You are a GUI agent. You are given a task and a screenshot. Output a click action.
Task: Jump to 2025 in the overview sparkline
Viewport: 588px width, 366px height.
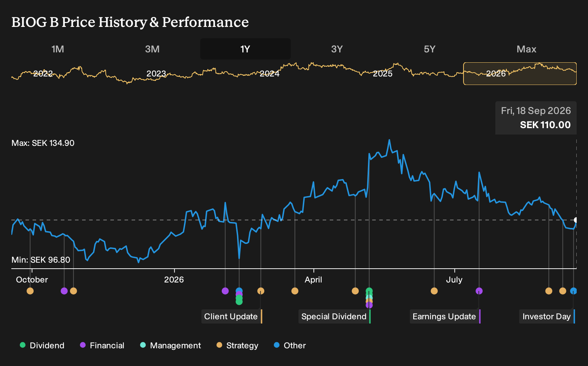[x=383, y=74]
